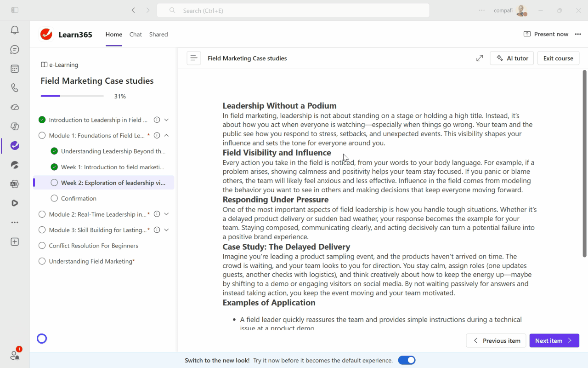Open the Stream play icon in sidebar

(x=15, y=203)
